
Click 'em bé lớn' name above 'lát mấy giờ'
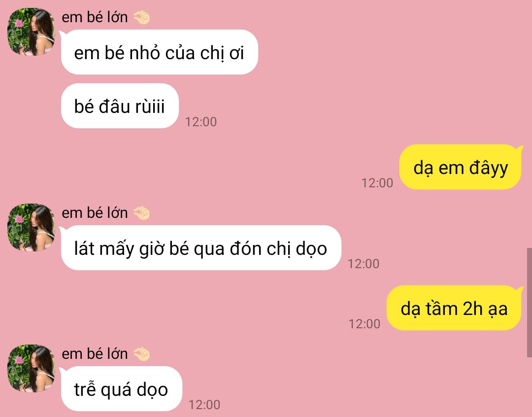pos(95,213)
